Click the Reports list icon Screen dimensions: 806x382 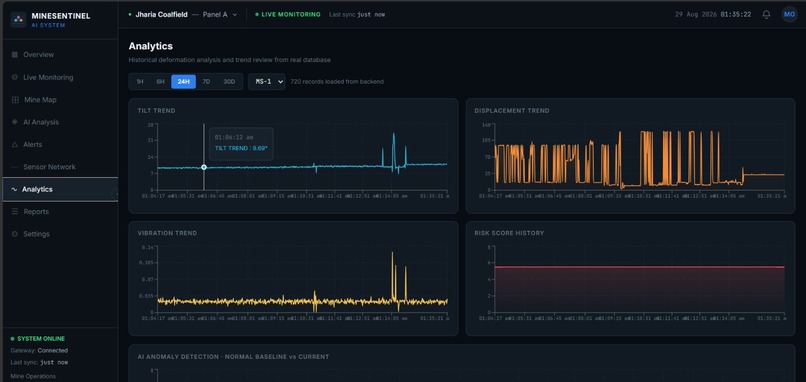[14, 212]
